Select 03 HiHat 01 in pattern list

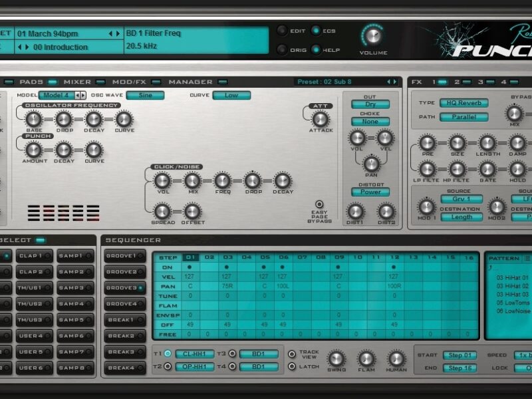[x=511, y=277]
